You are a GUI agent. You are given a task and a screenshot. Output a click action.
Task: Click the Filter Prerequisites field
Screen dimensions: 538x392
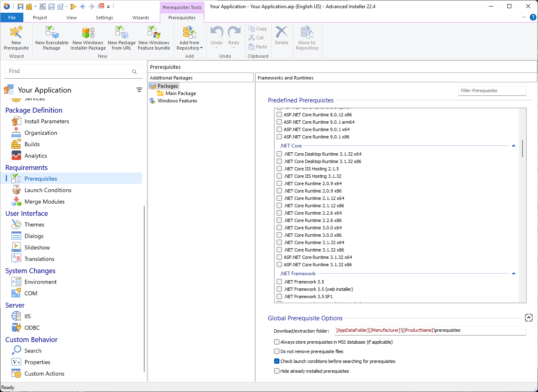pyautogui.click(x=492, y=91)
